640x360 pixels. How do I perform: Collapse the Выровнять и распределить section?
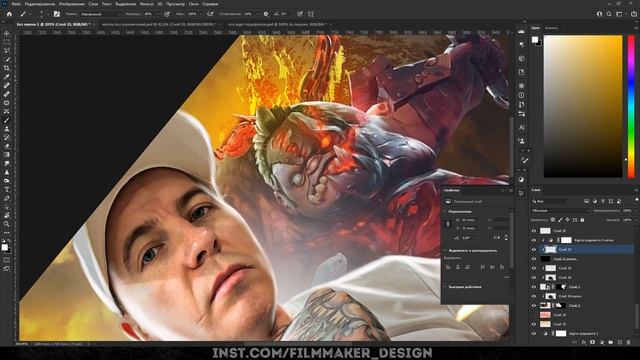click(x=445, y=250)
